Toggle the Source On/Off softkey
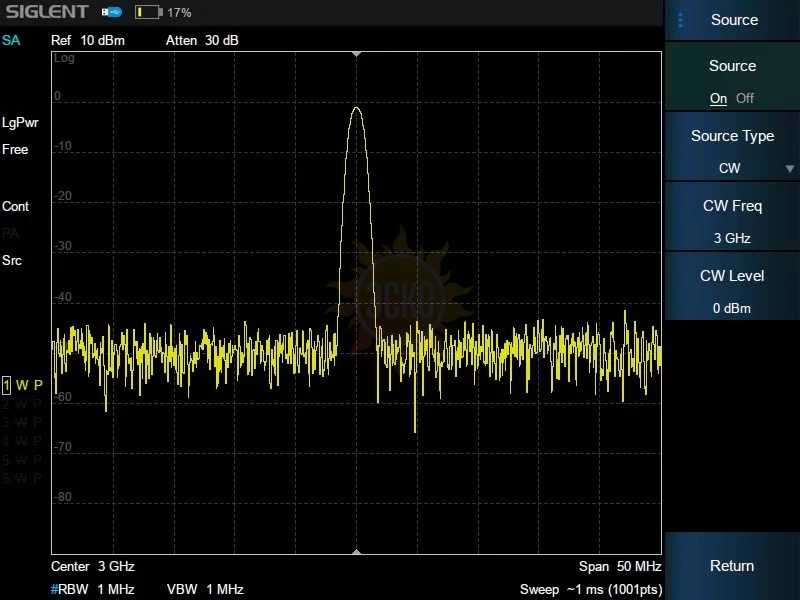Image resolution: width=800 pixels, height=600 pixels. point(732,77)
